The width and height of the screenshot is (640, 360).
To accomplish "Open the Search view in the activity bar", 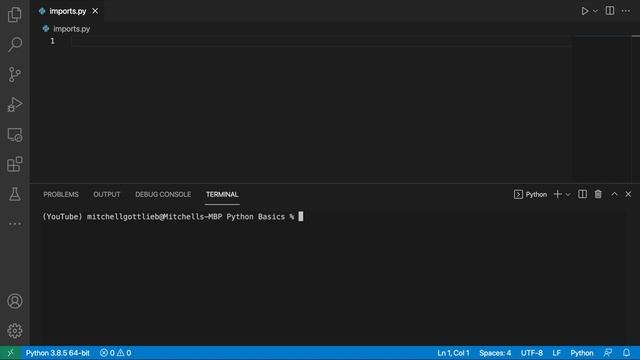I will pos(15,44).
